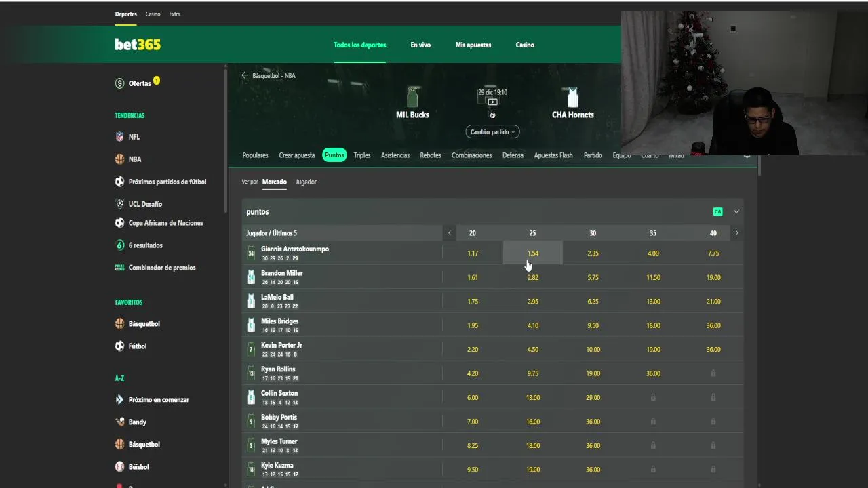The image size is (868, 488).
Task: Click the Ofertas notification badge 1
Action: pyautogui.click(x=157, y=81)
